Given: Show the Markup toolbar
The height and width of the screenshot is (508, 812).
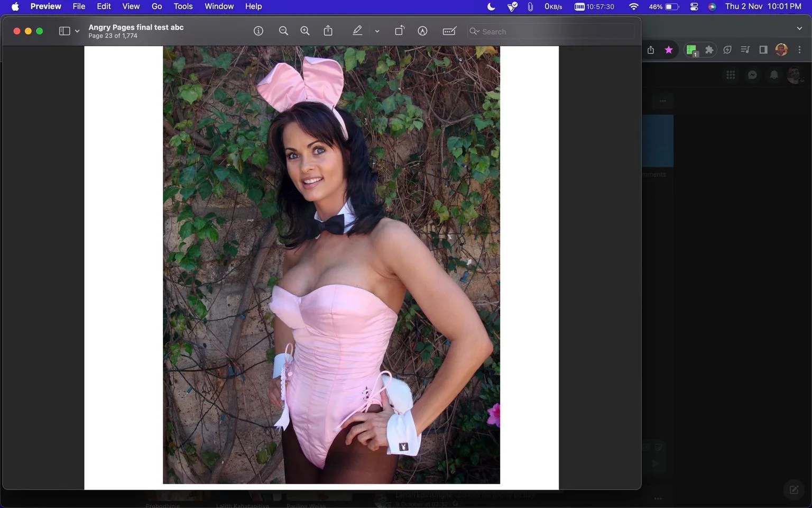Looking at the screenshot, I should coord(422,31).
